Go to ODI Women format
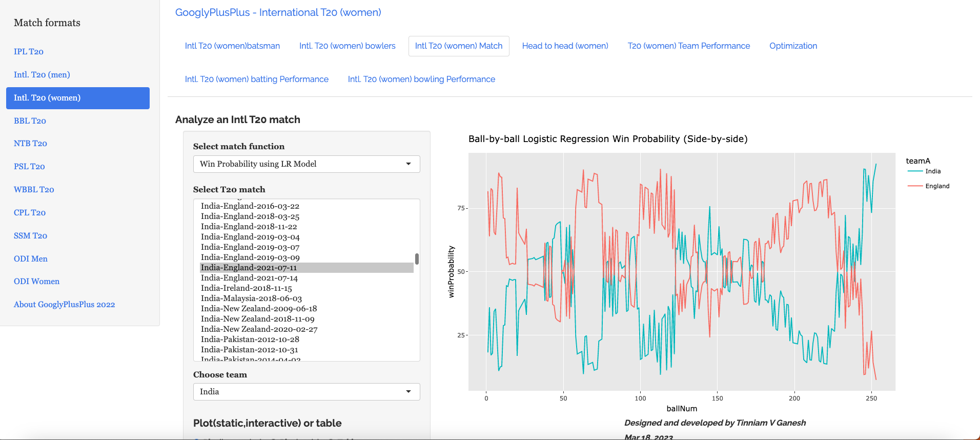Viewport: 980px width, 440px height. click(36, 282)
